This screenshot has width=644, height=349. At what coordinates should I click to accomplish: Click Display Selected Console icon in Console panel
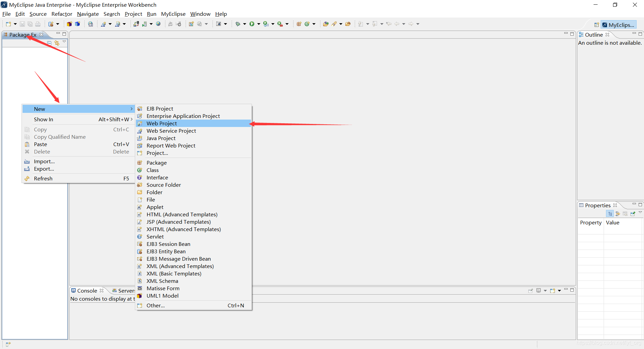538,291
